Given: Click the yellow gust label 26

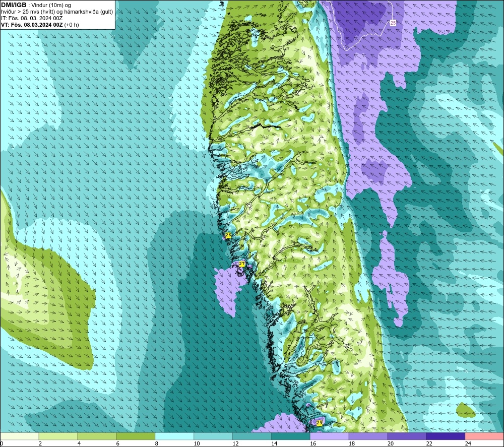Looking at the screenshot, I should coord(228,235).
